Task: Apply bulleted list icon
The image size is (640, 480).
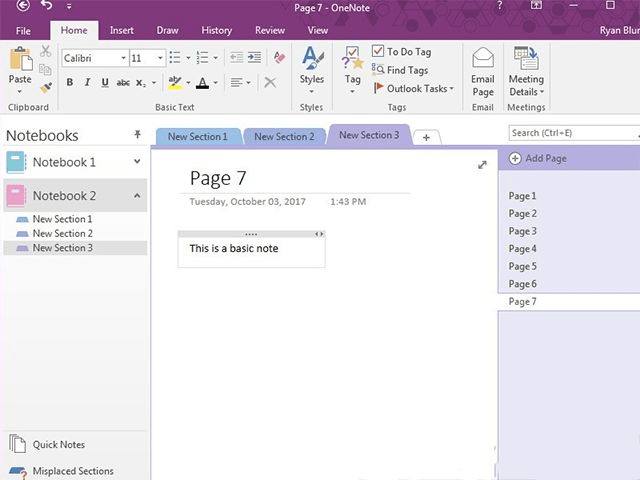Action: click(x=175, y=58)
